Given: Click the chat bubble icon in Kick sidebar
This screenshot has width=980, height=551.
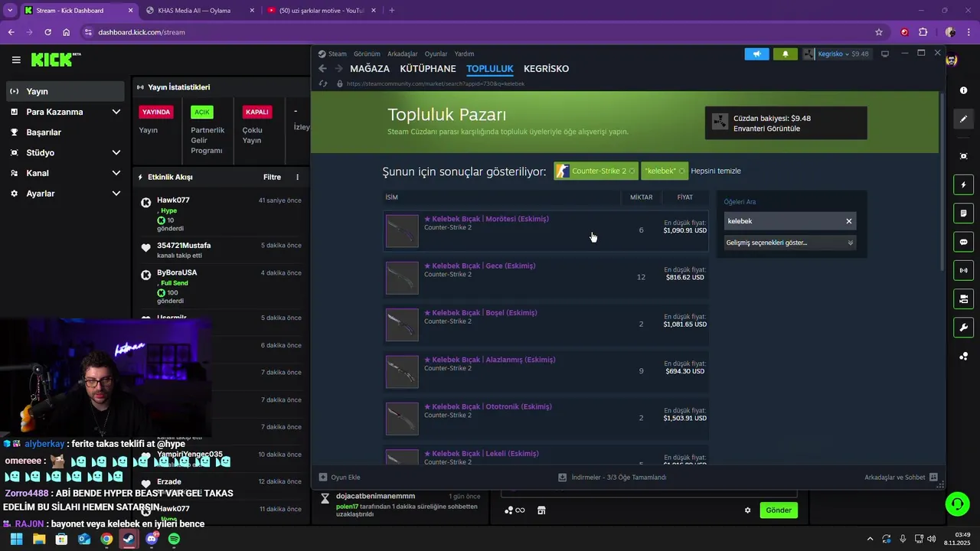Looking at the screenshot, I should click(963, 242).
